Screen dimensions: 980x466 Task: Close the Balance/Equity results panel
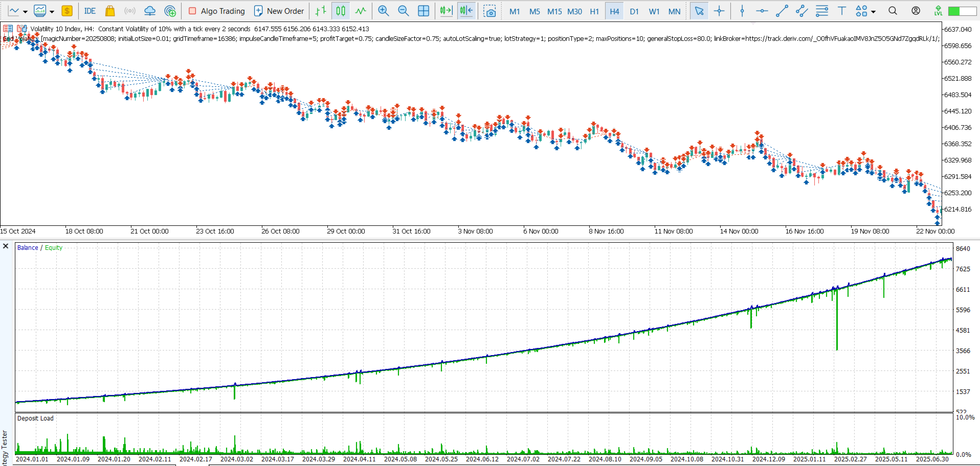tap(6, 246)
